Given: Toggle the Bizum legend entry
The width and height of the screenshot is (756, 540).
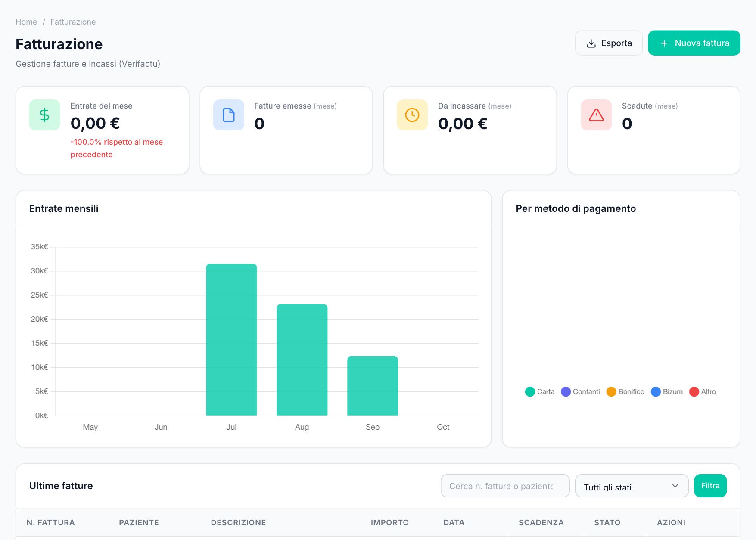Looking at the screenshot, I should (x=667, y=392).
